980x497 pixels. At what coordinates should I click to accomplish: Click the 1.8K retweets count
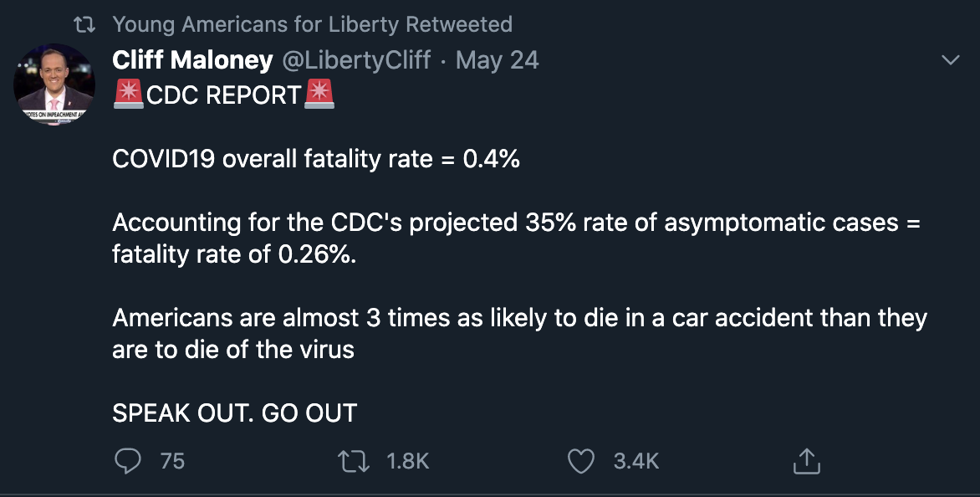coord(407,461)
